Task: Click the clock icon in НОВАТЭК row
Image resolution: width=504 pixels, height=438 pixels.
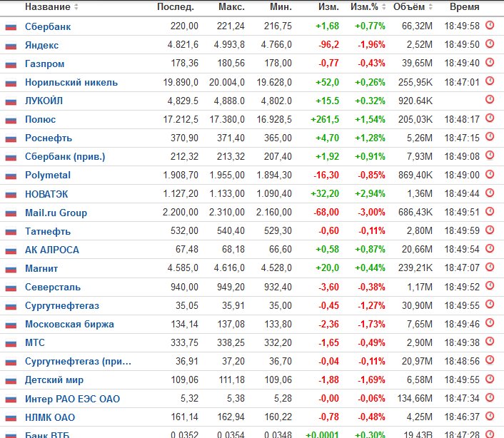Action: pyautogui.click(x=490, y=193)
